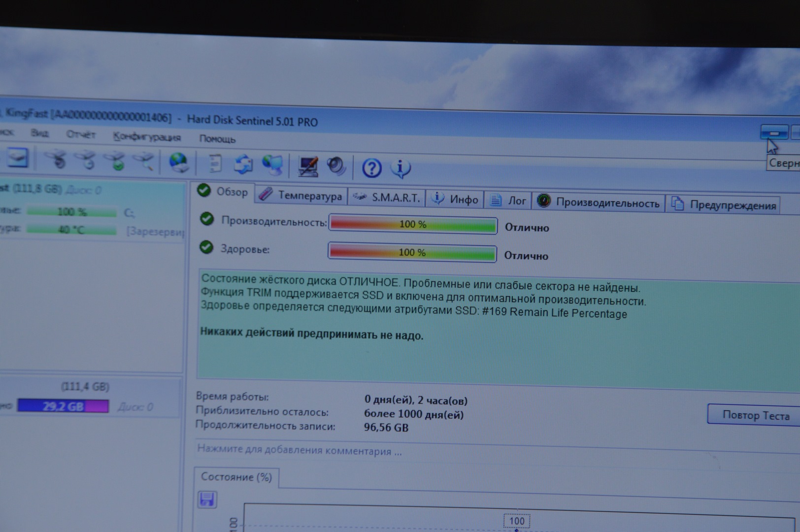Screen dimensions: 800x532
Task: Switch to the S.M.A.R.T. tab
Action: 387,198
